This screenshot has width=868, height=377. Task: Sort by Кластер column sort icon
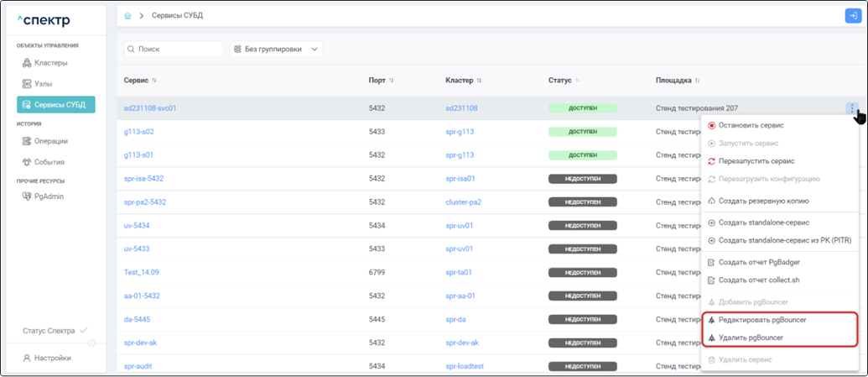click(479, 81)
